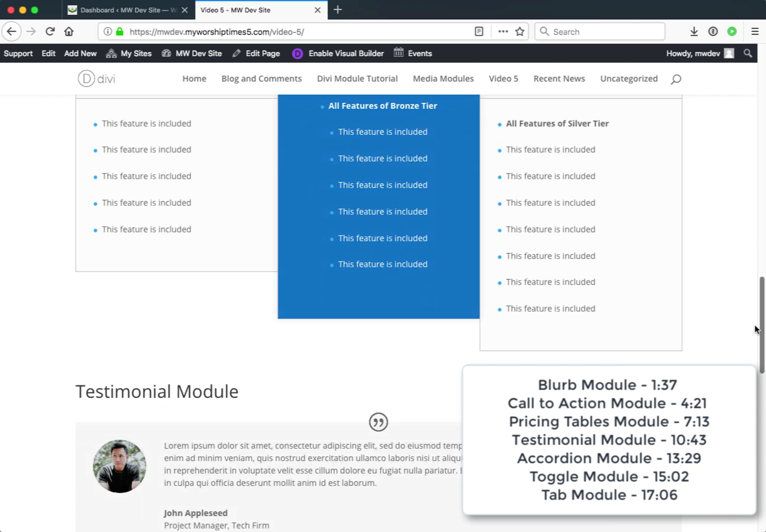Image resolution: width=766 pixels, height=532 pixels.
Task: Open Media Modules in the navigation menu
Action: (x=443, y=79)
